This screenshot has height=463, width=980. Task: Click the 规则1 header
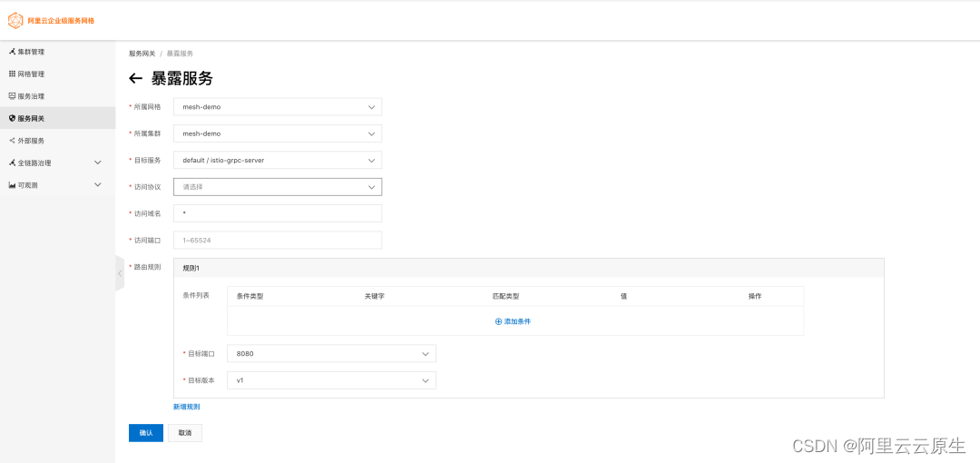click(x=529, y=268)
